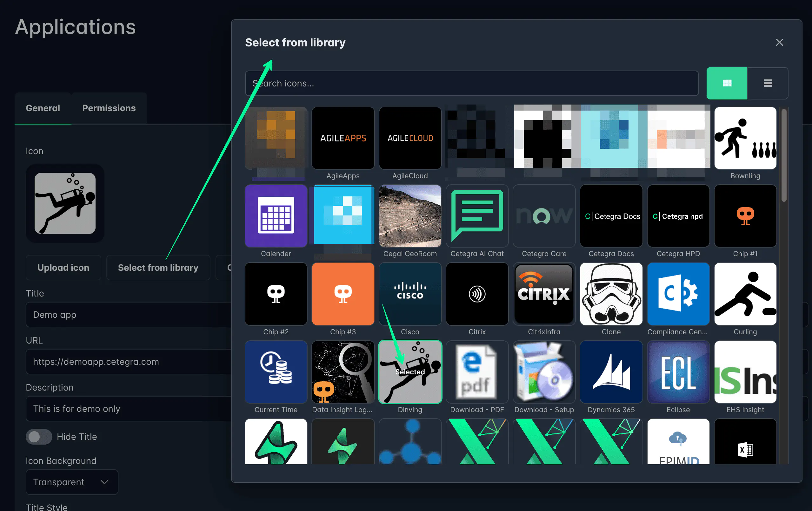Image resolution: width=812 pixels, height=511 pixels.
Task: Select the Curling icon
Action: 745,294
